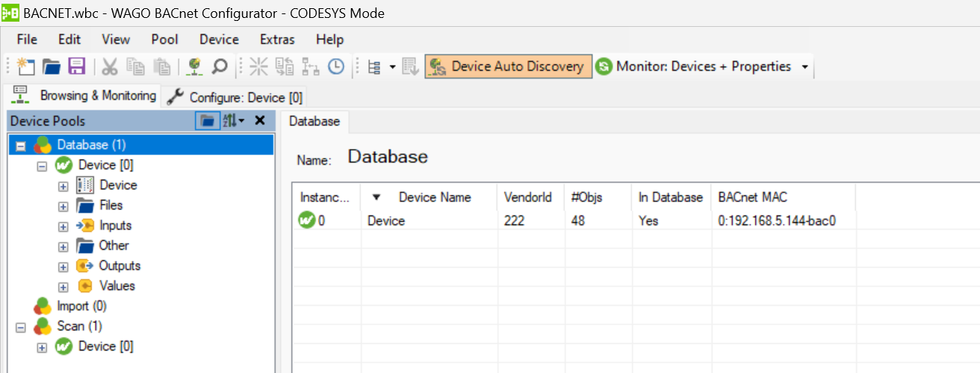The height and width of the screenshot is (373, 980).
Task: Open Monitor mode dropdown arrow
Action: [804, 67]
